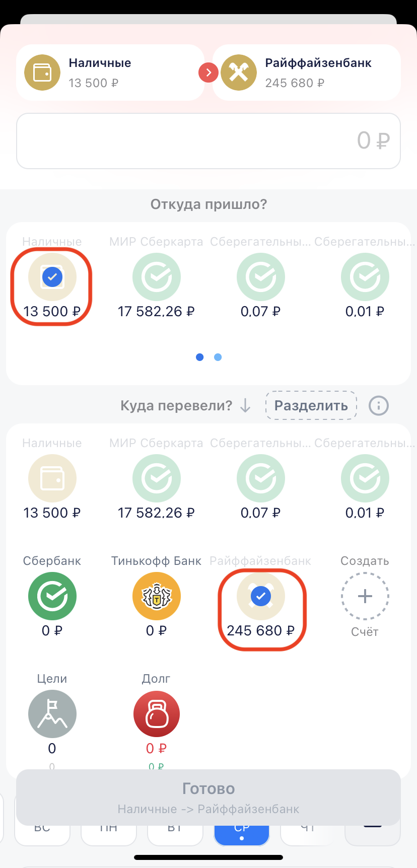Select the Долг kettlebell icon
Viewport: 417px width, 868px height.
(x=157, y=714)
